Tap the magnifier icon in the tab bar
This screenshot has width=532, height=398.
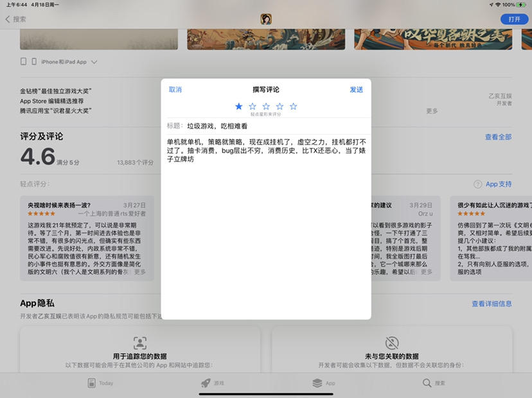pos(427,383)
